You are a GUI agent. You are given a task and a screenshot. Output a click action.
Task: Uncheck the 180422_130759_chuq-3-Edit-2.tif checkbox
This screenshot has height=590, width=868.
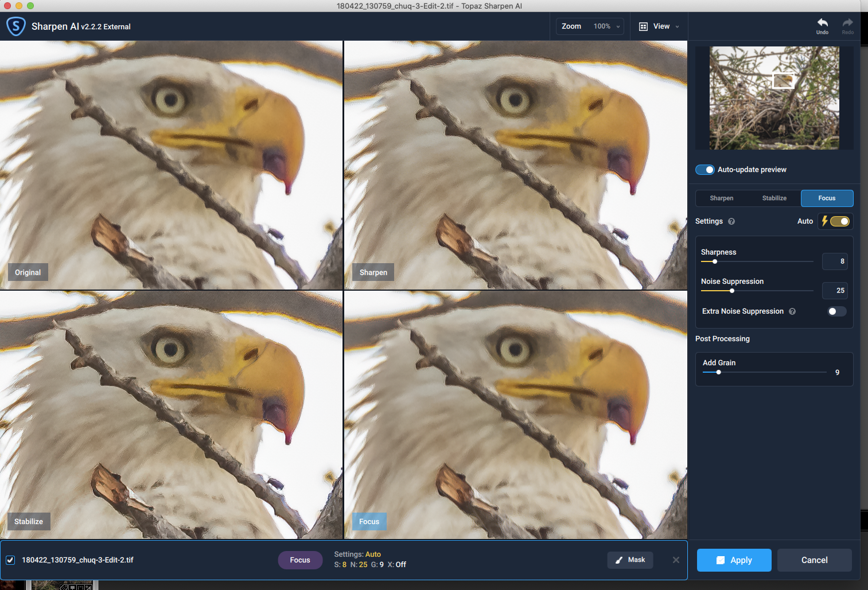pos(10,560)
